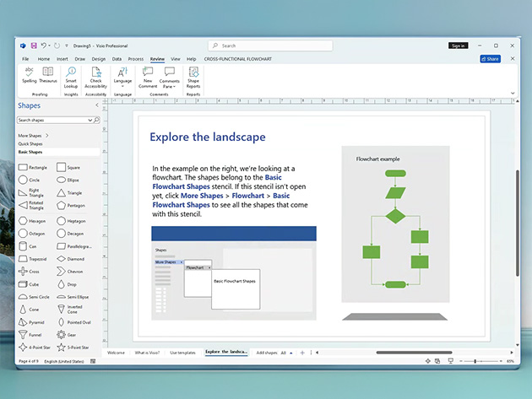Open the 'What is Visio?' page tab
Viewport: 532px width, 399px height.
click(x=148, y=351)
